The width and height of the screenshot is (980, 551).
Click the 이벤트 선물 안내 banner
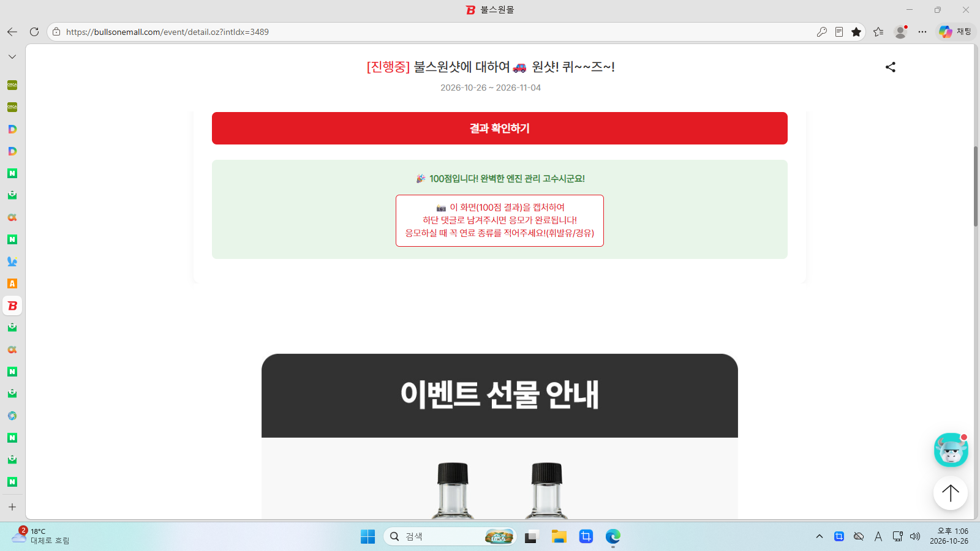coord(500,395)
